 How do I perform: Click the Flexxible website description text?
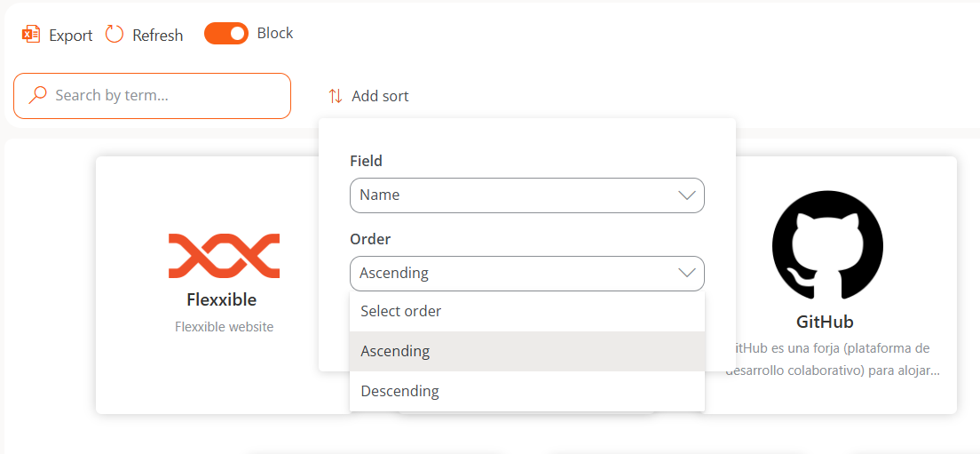tap(224, 327)
